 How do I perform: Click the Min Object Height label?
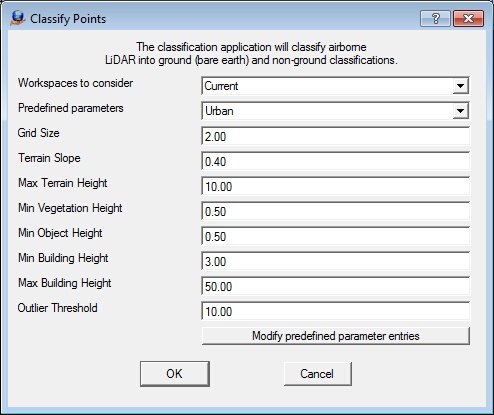(x=60, y=233)
